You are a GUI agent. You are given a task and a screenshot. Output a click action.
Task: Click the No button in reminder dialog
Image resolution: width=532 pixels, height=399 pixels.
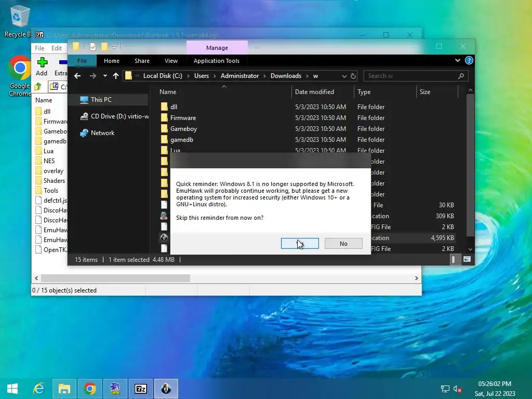[x=343, y=243]
